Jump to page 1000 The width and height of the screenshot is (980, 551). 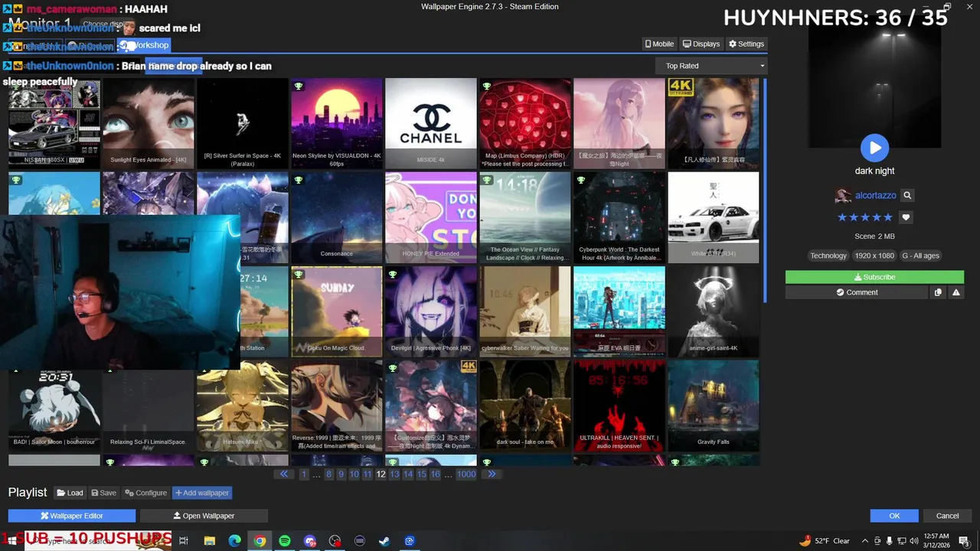[466, 474]
